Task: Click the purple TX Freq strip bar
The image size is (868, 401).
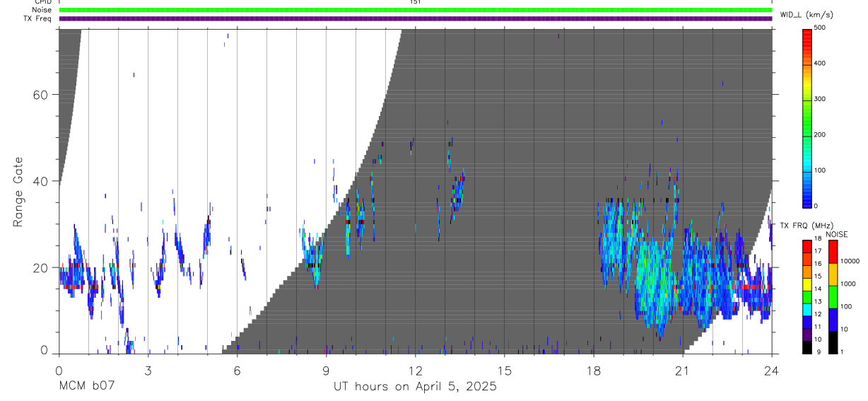Action: [x=416, y=18]
